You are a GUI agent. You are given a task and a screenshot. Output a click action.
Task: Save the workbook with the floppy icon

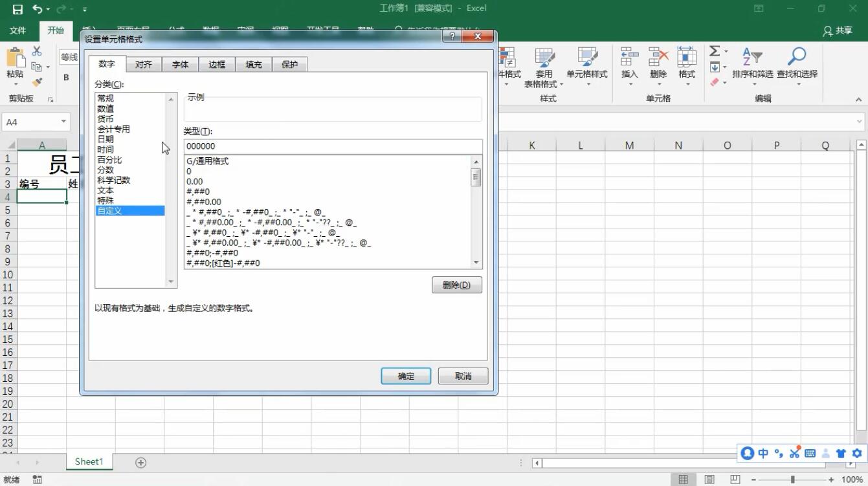click(17, 9)
